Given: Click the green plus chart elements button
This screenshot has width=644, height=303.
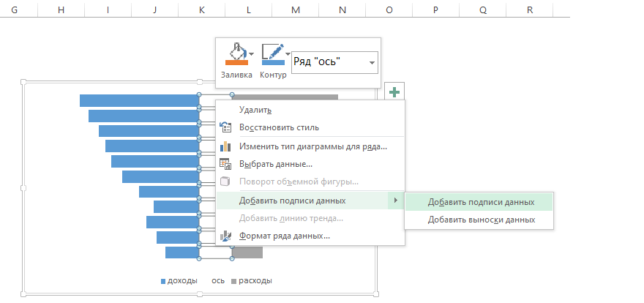Looking at the screenshot, I should (x=394, y=91).
